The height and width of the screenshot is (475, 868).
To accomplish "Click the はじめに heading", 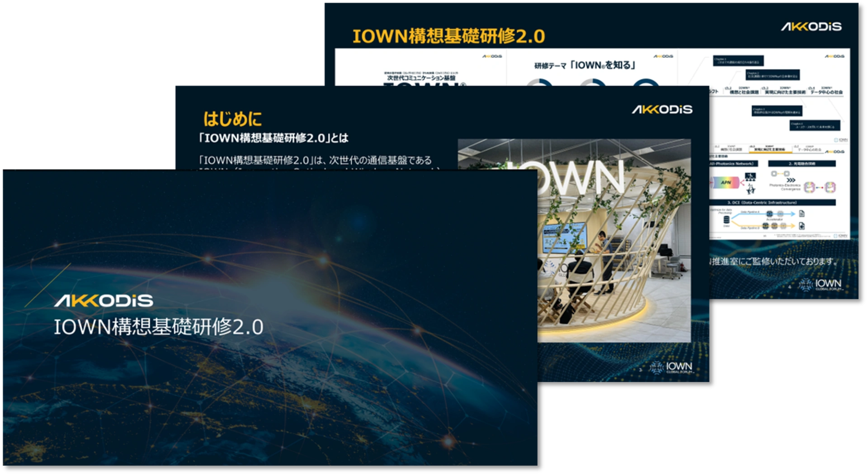I will point(232,119).
